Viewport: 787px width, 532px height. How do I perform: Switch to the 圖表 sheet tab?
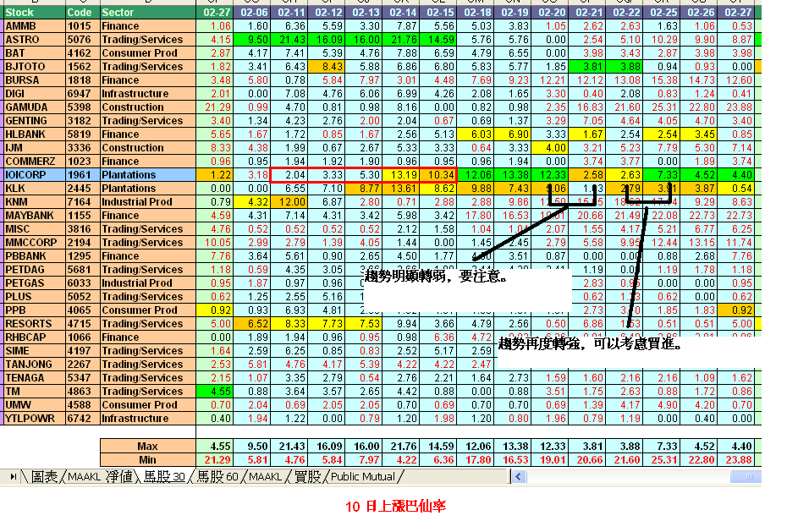(44, 477)
